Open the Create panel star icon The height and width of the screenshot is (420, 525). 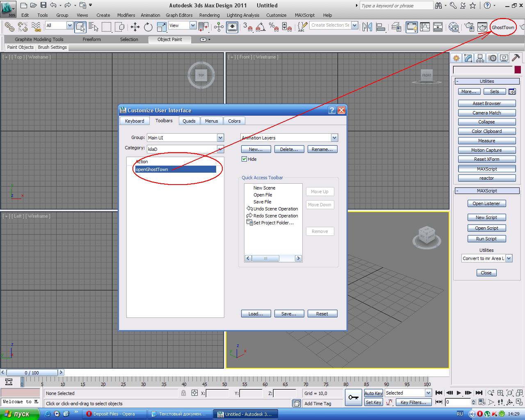[456, 58]
